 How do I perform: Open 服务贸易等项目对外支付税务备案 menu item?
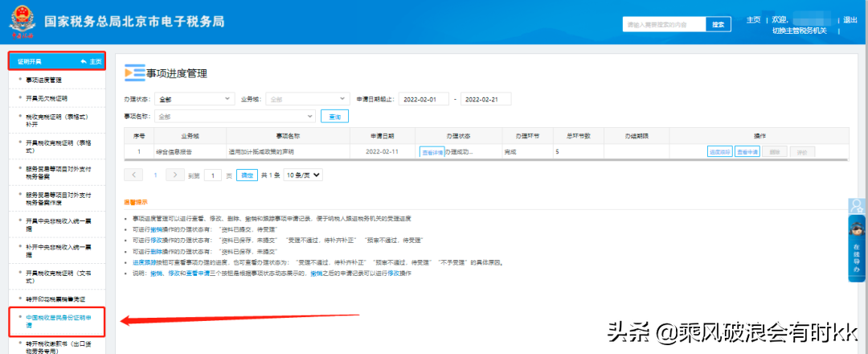(x=58, y=172)
